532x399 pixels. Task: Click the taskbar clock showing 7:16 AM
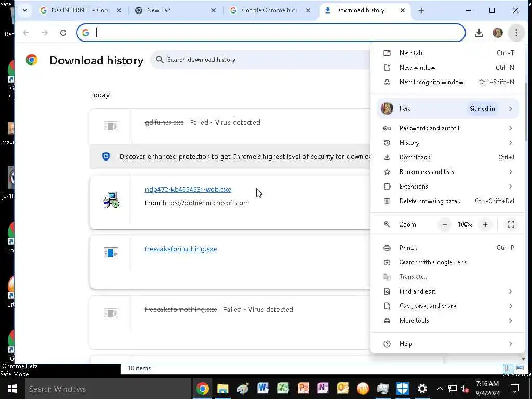coord(487,389)
